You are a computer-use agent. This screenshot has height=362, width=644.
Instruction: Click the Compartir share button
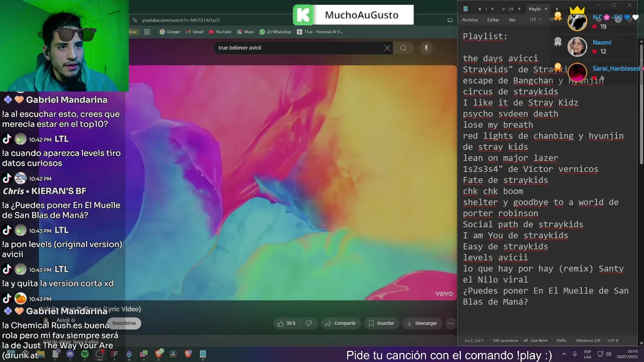(x=340, y=323)
